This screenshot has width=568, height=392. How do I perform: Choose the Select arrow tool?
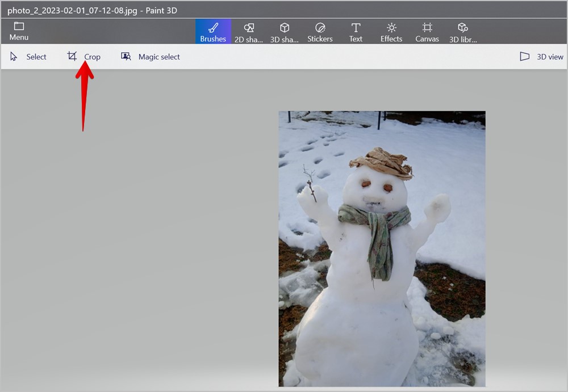28,57
